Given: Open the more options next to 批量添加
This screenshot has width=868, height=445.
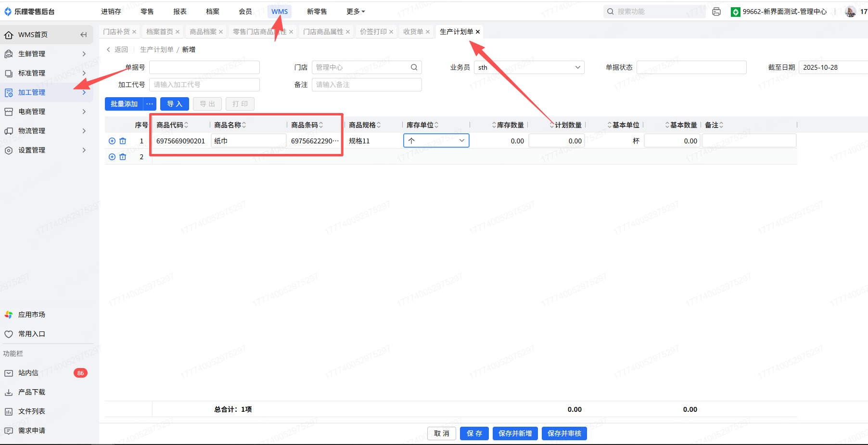Looking at the screenshot, I should [x=150, y=104].
